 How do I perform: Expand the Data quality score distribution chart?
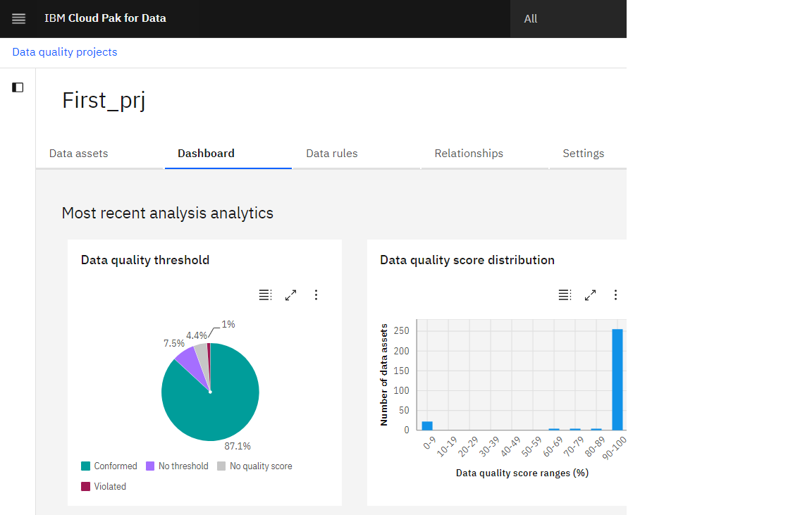(590, 294)
